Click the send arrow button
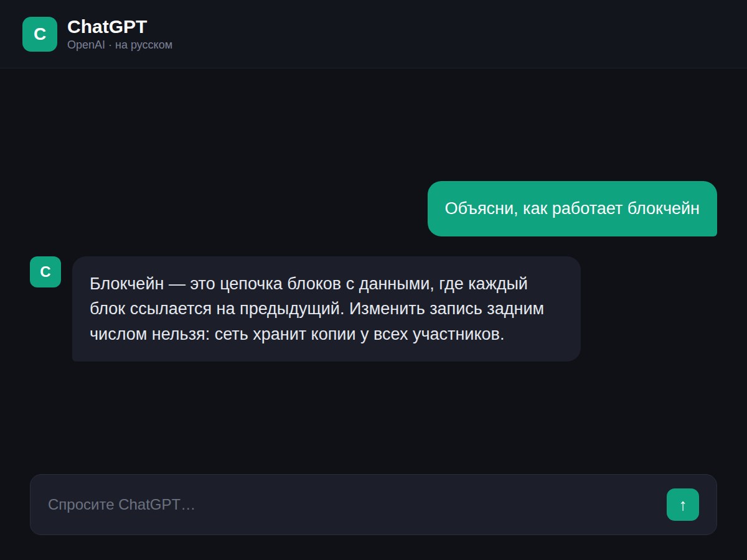The width and height of the screenshot is (747, 560). 683,505
